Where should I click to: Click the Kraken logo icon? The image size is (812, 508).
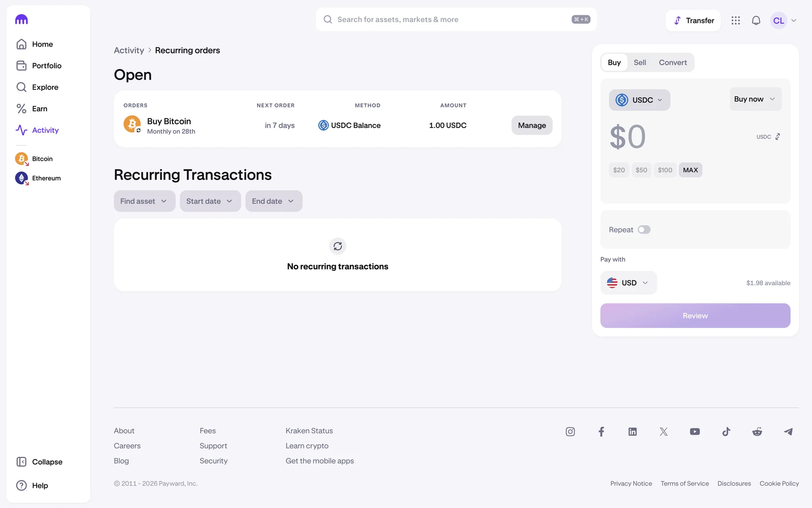[22, 19]
